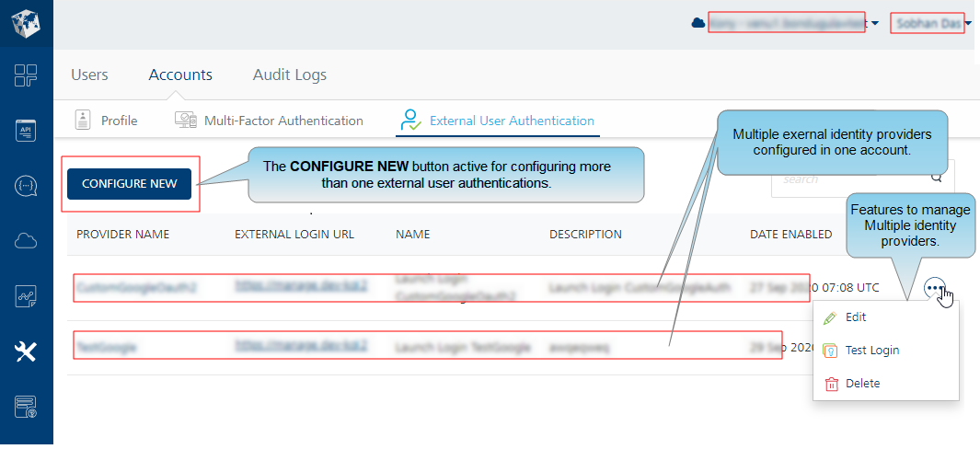Open the cloud icon in sidebar
Screen dimensions: 980x449
point(27,241)
